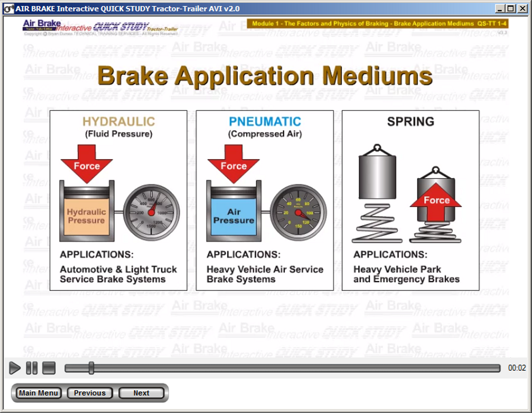Toggle the Spring section by clicking its heading
532x413 pixels.
410,122
